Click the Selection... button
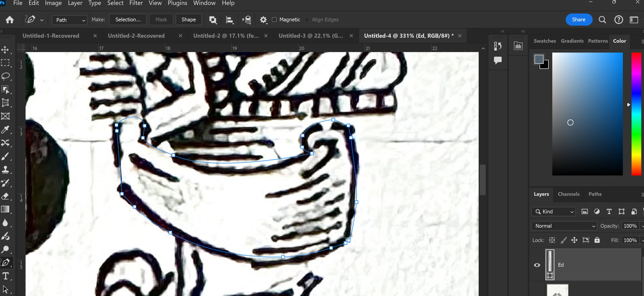 tap(128, 20)
